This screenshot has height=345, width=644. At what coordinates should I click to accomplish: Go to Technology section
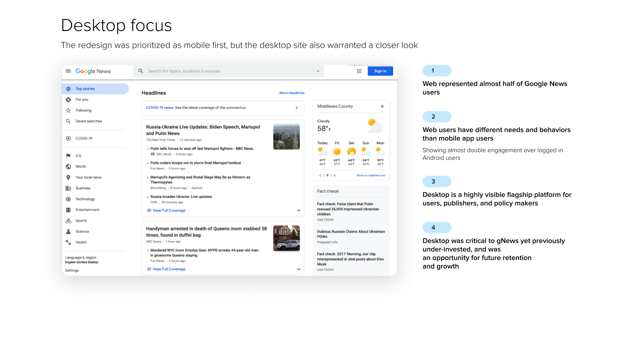point(85,199)
